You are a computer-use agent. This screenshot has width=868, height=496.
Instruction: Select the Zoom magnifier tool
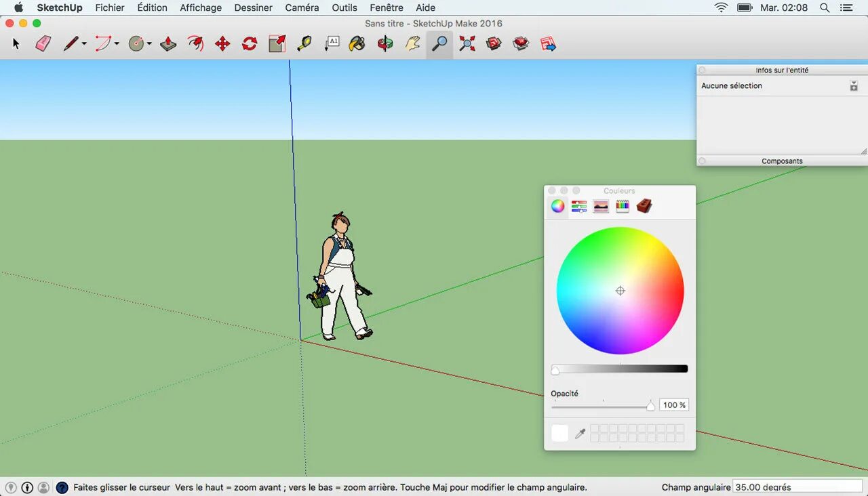(x=439, y=44)
